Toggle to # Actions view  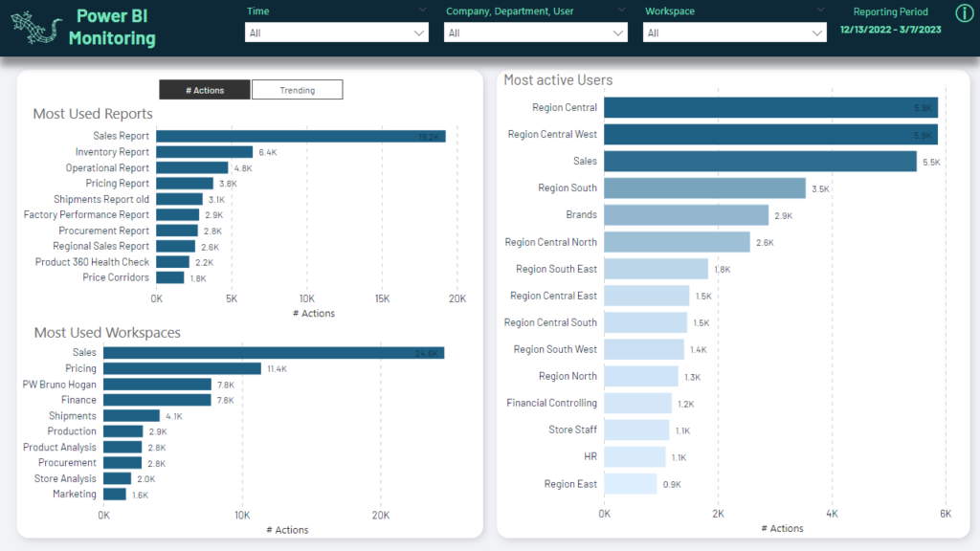coord(205,90)
